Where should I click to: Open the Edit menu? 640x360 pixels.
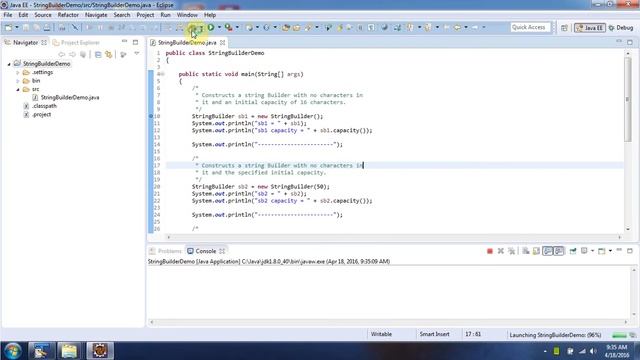pyautogui.click(x=23, y=15)
